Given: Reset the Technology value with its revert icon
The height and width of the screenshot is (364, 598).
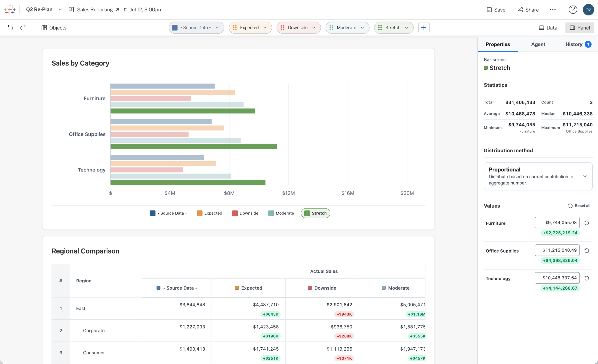Looking at the screenshot, I should click(x=587, y=278).
